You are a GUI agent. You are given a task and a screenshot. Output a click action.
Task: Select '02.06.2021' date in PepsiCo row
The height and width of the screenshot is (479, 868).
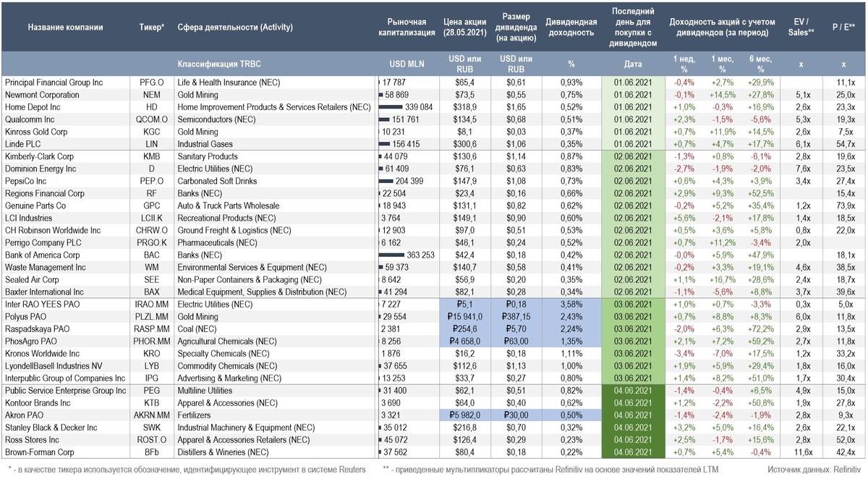(x=632, y=181)
